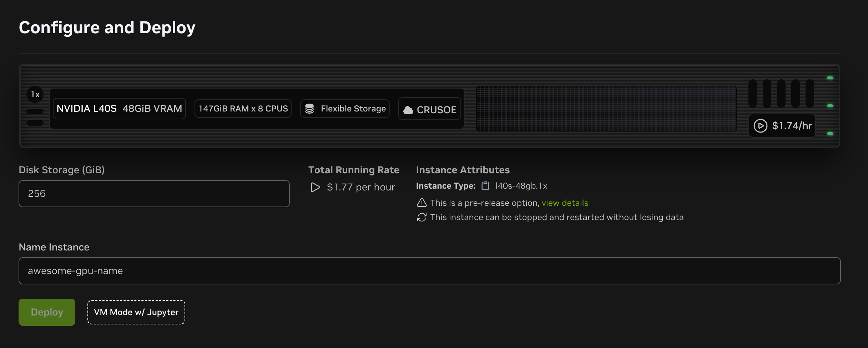This screenshot has width=868, height=348.
Task: Select the NVIDIA L40S 48GiB VRAM badge
Action: tap(119, 109)
